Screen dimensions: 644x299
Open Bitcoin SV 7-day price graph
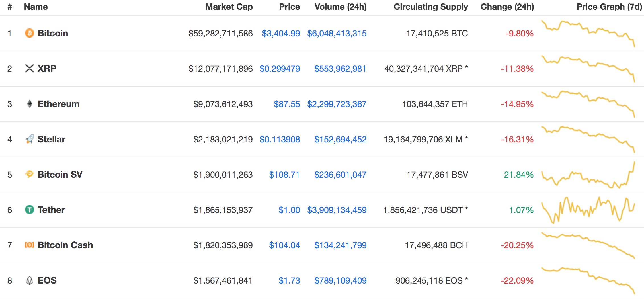588,175
